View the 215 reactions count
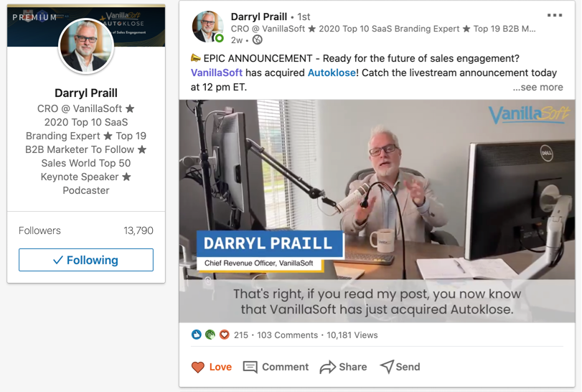The width and height of the screenshot is (582, 392). [241, 335]
